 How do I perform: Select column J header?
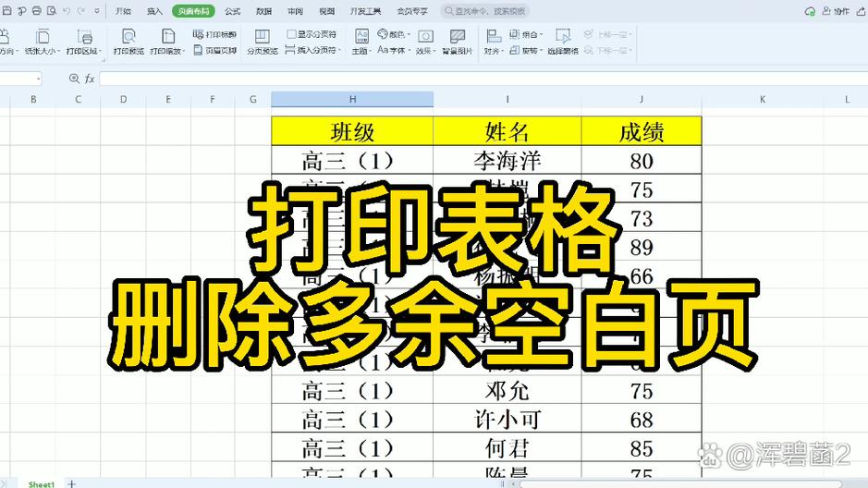click(x=641, y=100)
